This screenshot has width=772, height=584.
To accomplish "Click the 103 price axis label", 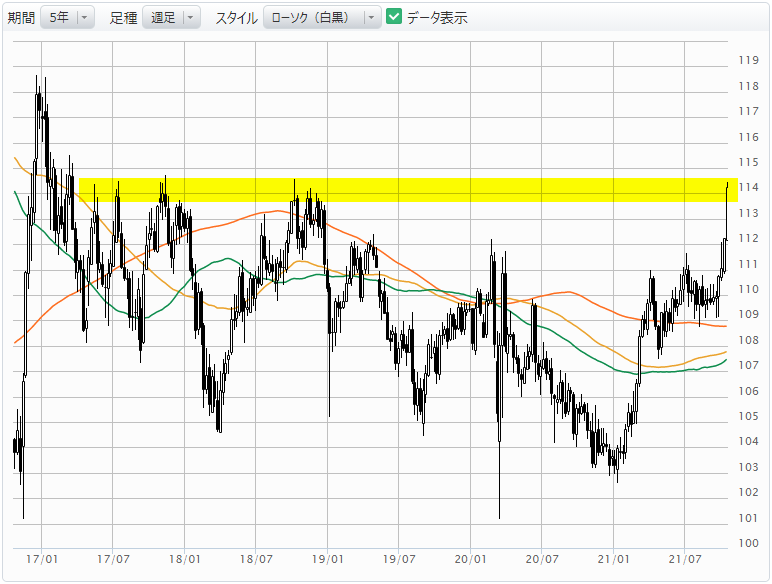I will tap(748, 467).
